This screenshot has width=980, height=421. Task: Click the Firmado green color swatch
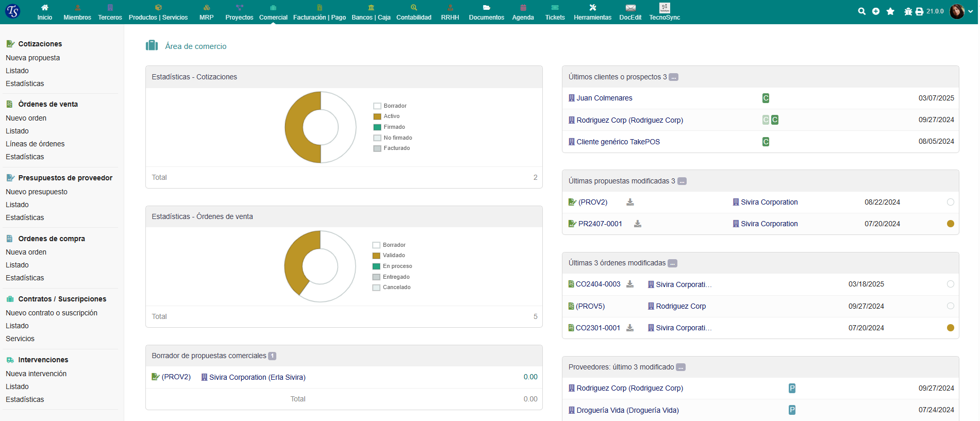[377, 127]
